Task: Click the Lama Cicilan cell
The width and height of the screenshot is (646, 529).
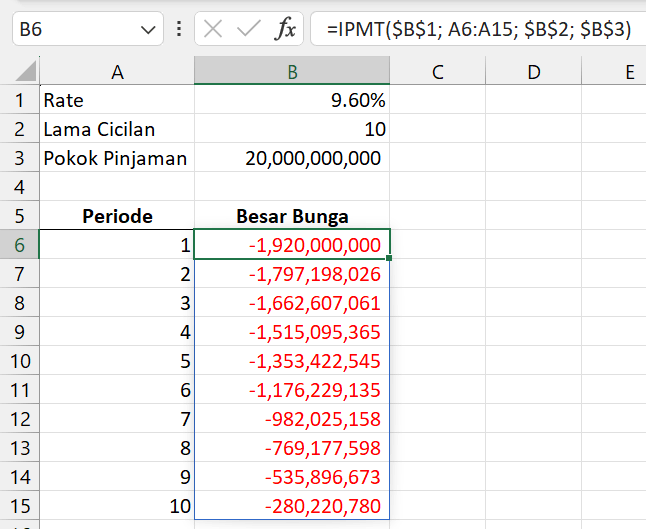Action: click(x=117, y=129)
